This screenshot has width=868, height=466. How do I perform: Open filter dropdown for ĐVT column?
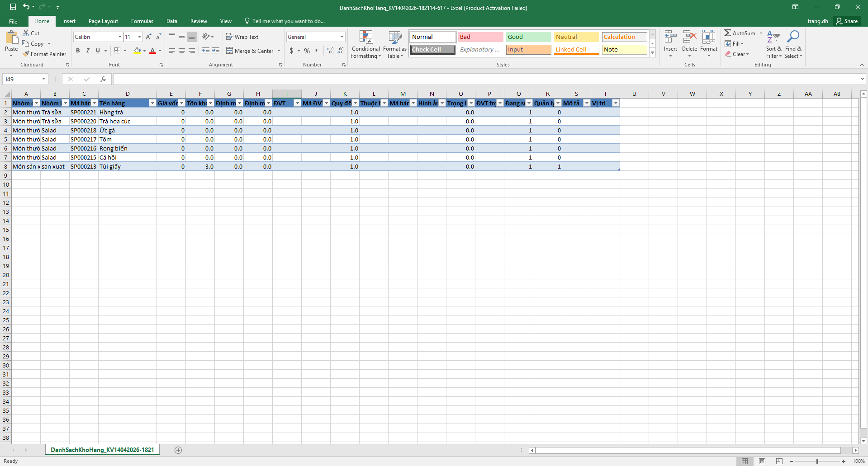coord(297,103)
